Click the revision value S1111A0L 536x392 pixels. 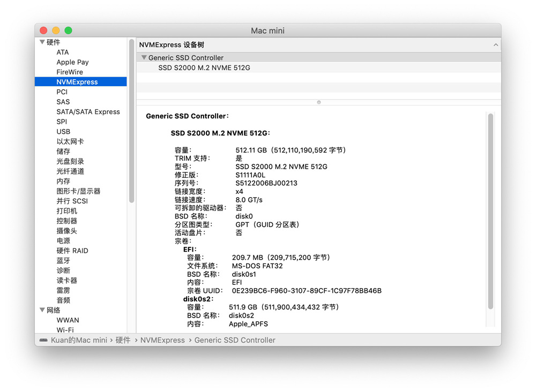coord(250,175)
